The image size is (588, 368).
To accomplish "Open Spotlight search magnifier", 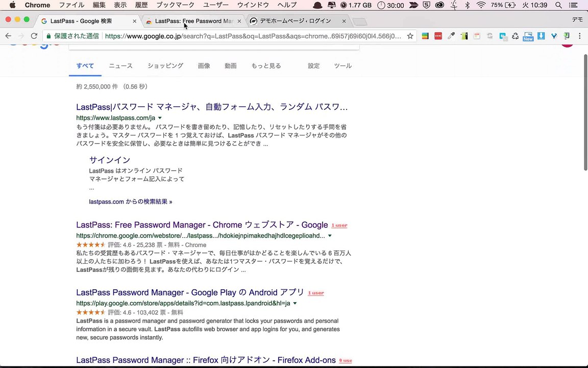I will 558,5.
